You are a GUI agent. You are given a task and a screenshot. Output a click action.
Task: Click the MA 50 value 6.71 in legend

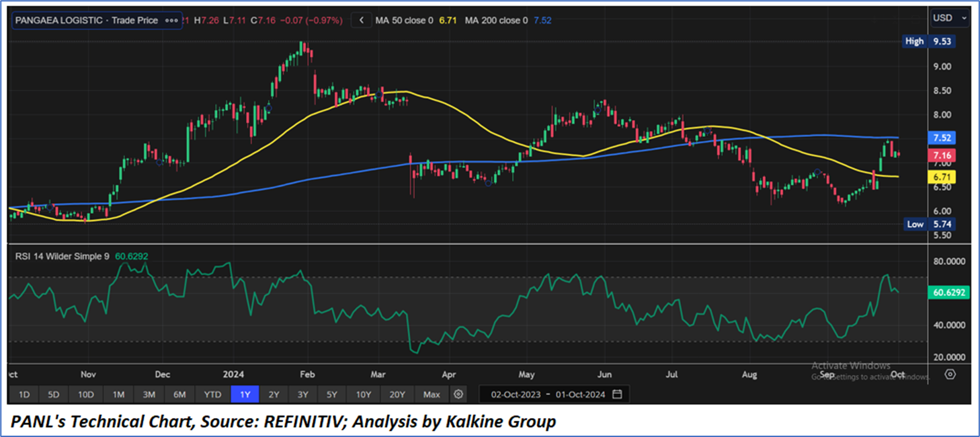coord(448,21)
